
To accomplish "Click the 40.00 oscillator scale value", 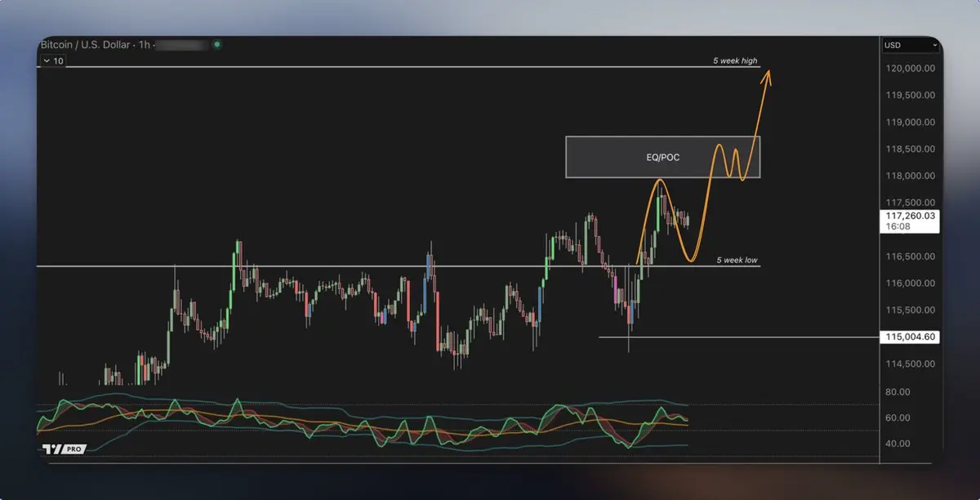I will click(x=898, y=444).
